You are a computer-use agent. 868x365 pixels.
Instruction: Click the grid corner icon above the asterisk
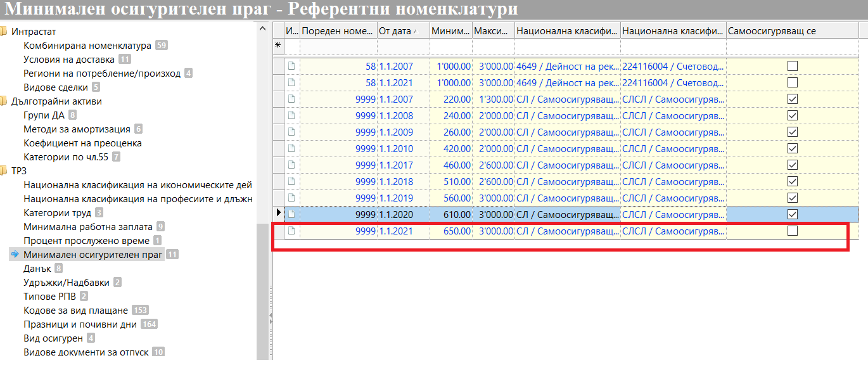point(278,30)
